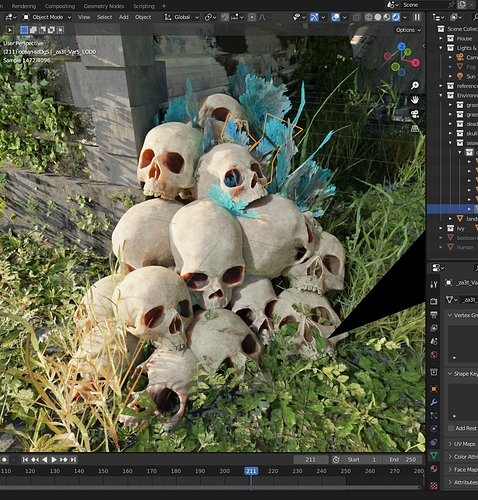Open the Select menu
The height and width of the screenshot is (500, 478).
coord(104,17)
